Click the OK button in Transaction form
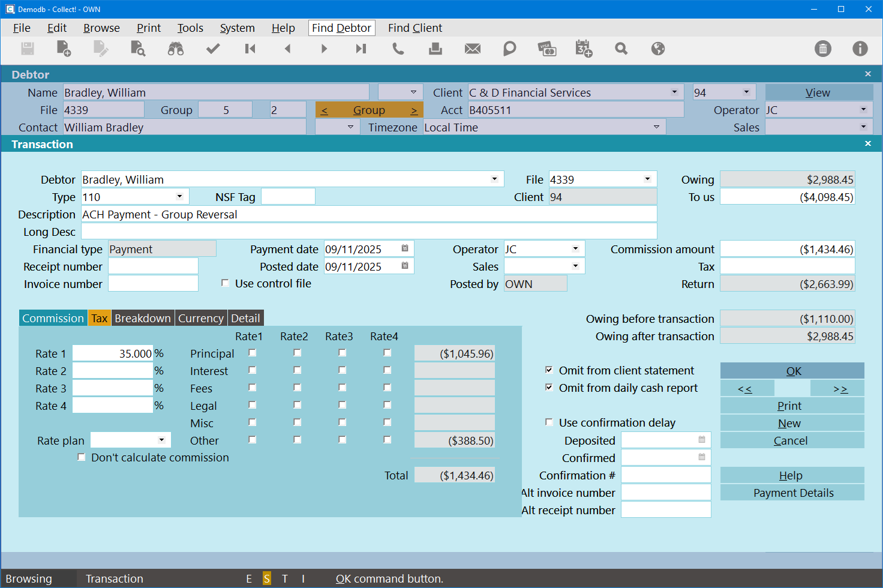The height and width of the screenshot is (588, 883). pyautogui.click(x=792, y=371)
